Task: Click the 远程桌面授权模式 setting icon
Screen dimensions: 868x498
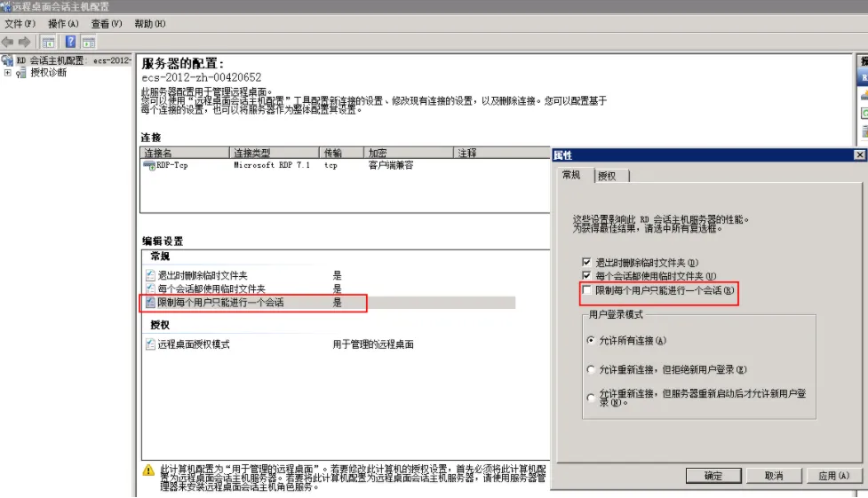Action: pyautogui.click(x=150, y=344)
